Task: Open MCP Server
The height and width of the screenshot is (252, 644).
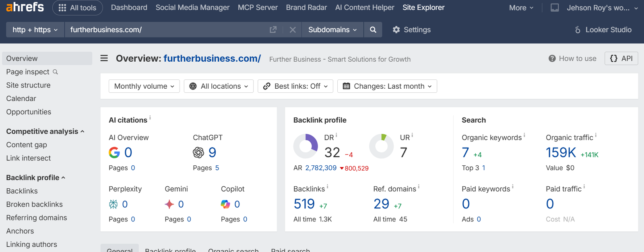Action: pos(258,8)
